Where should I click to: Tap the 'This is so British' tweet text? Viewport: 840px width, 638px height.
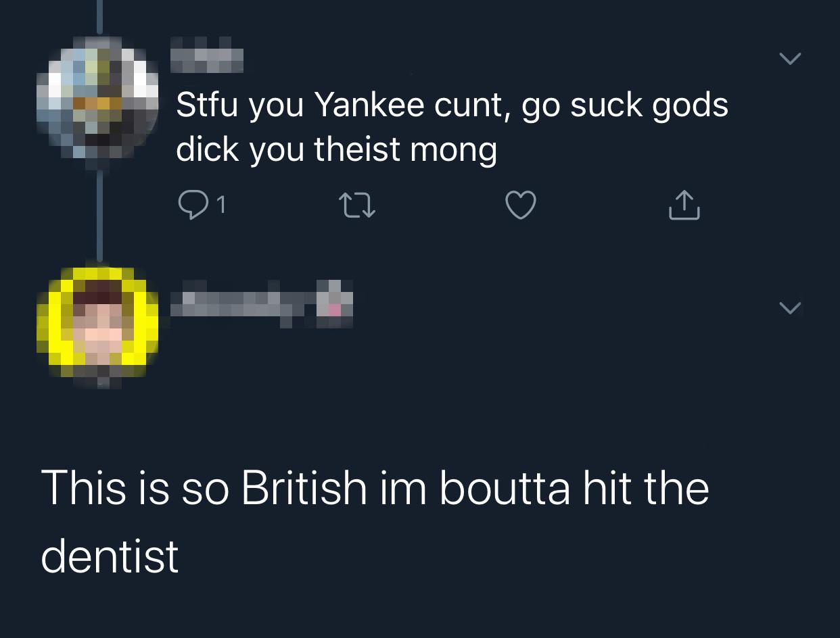click(375, 521)
